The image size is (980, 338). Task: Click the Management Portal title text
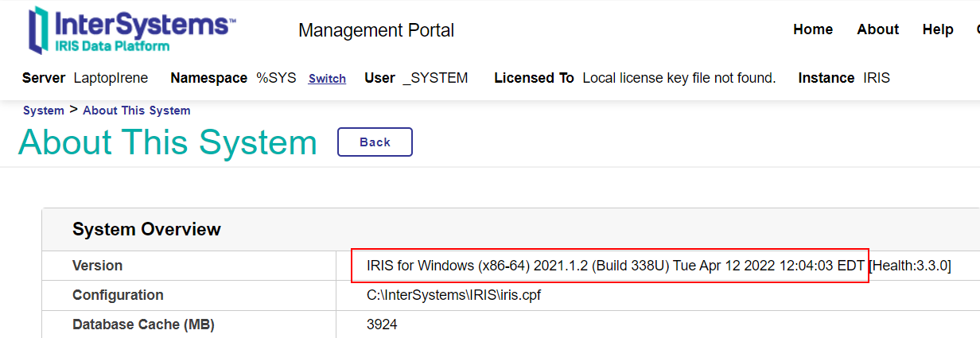tap(376, 31)
